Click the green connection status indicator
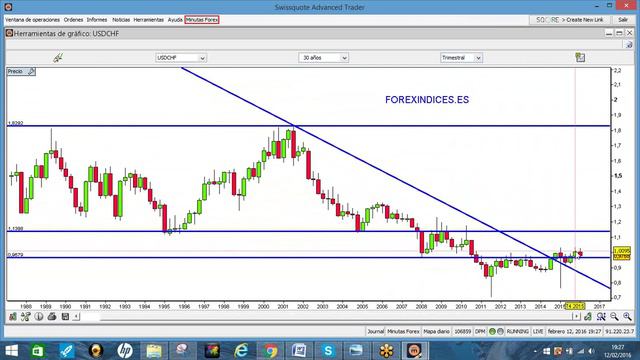 tap(492, 331)
